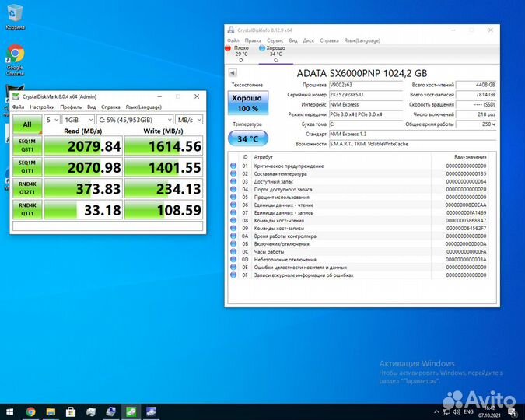Open notification center icon
Screen dimensions: 525x420
click(513, 412)
